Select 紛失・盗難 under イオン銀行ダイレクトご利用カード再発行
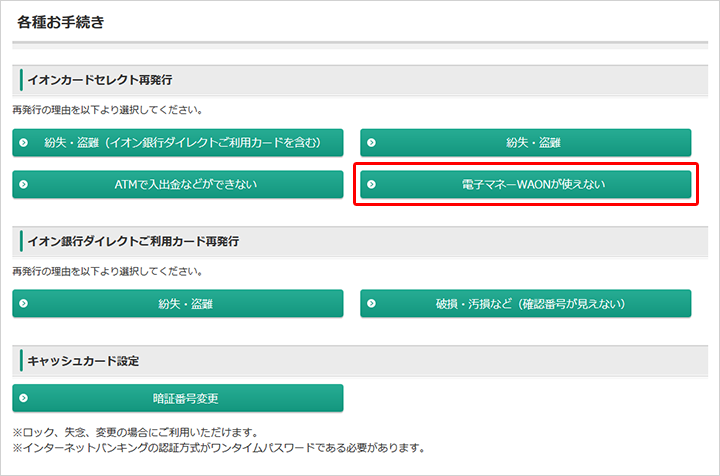This screenshot has height=476, width=720. pyautogui.click(x=178, y=303)
